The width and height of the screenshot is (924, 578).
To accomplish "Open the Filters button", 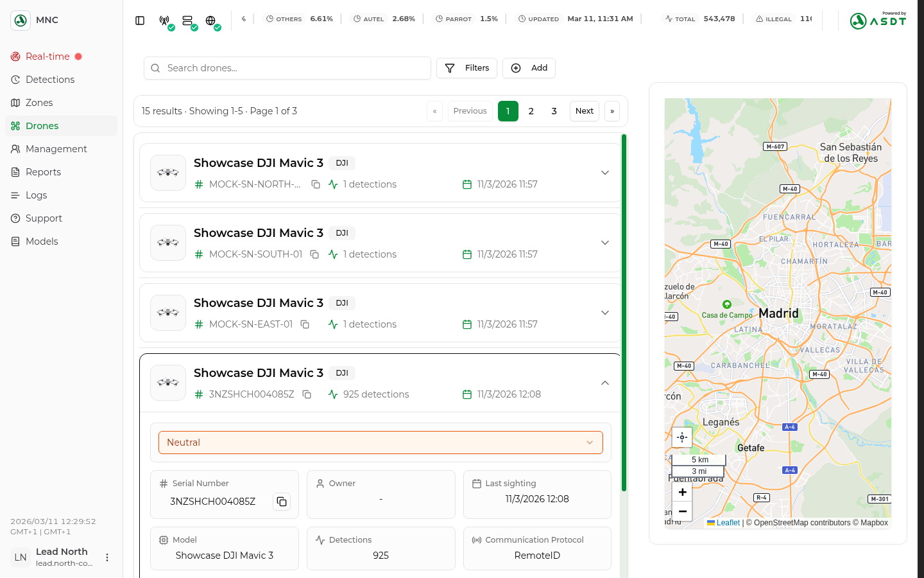I will (x=466, y=68).
